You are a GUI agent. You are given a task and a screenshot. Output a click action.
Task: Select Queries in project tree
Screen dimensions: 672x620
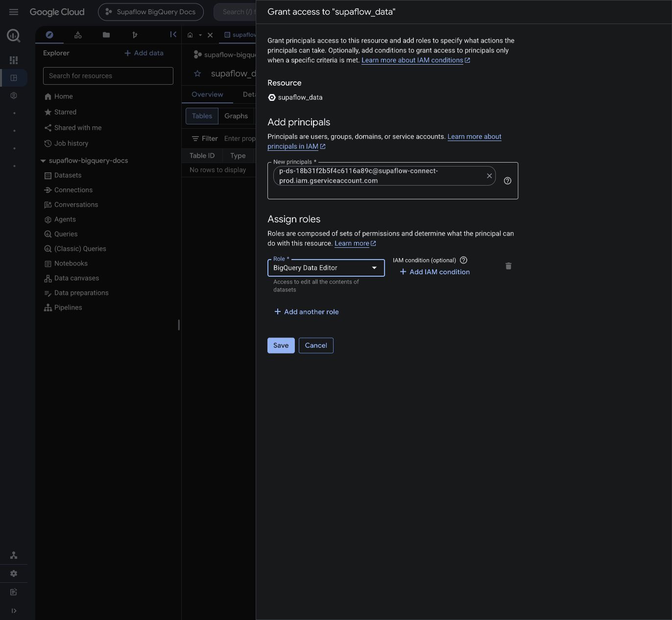point(61,234)
